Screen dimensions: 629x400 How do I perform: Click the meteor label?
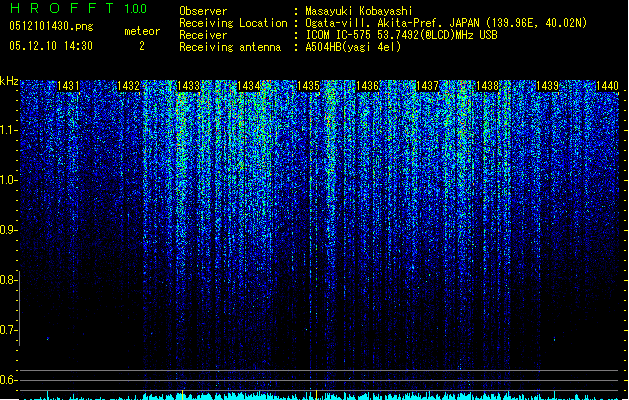tap(142, 31)
